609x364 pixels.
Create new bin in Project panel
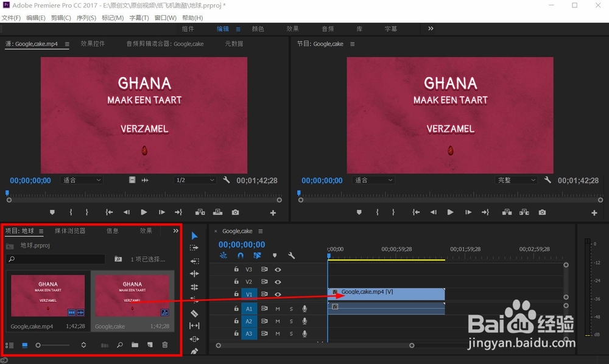point(135,345)
